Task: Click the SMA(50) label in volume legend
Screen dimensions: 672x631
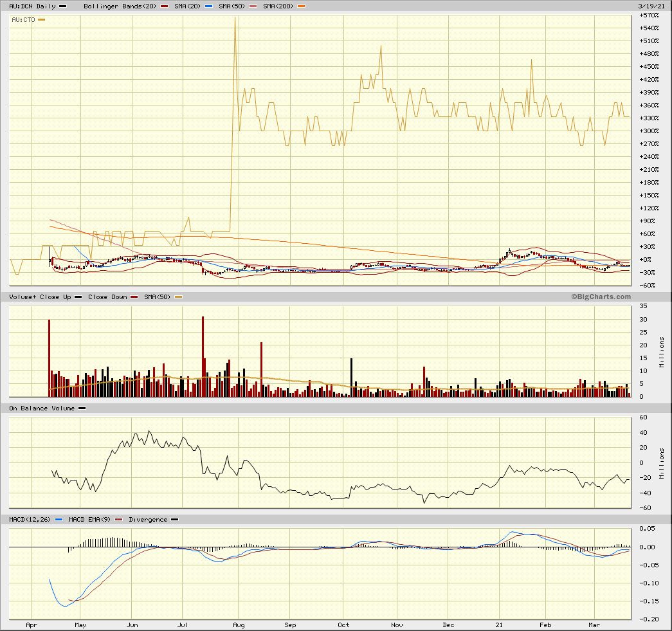Action: click(158, 297)
